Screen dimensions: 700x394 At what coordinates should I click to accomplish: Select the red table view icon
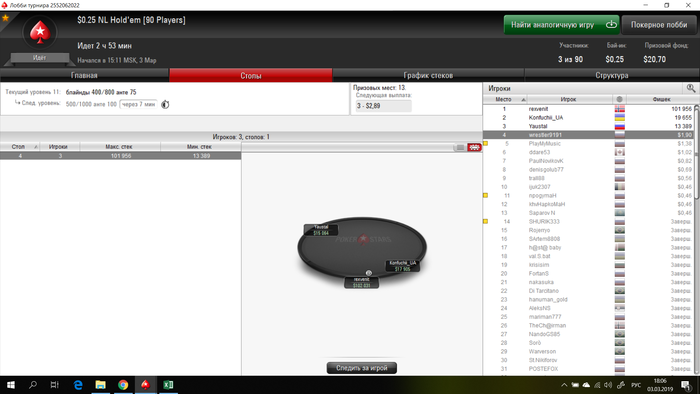coord(474,147)
